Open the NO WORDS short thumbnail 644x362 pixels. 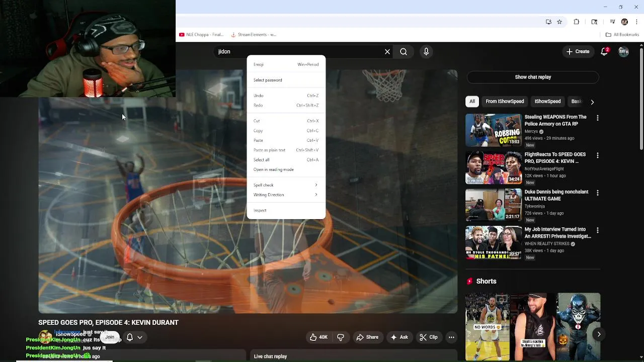tap(487, 327)
